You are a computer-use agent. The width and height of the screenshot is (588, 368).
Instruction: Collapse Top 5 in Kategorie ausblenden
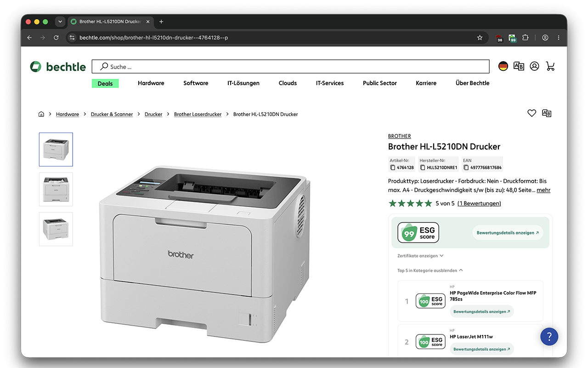(x=430, y=270)
